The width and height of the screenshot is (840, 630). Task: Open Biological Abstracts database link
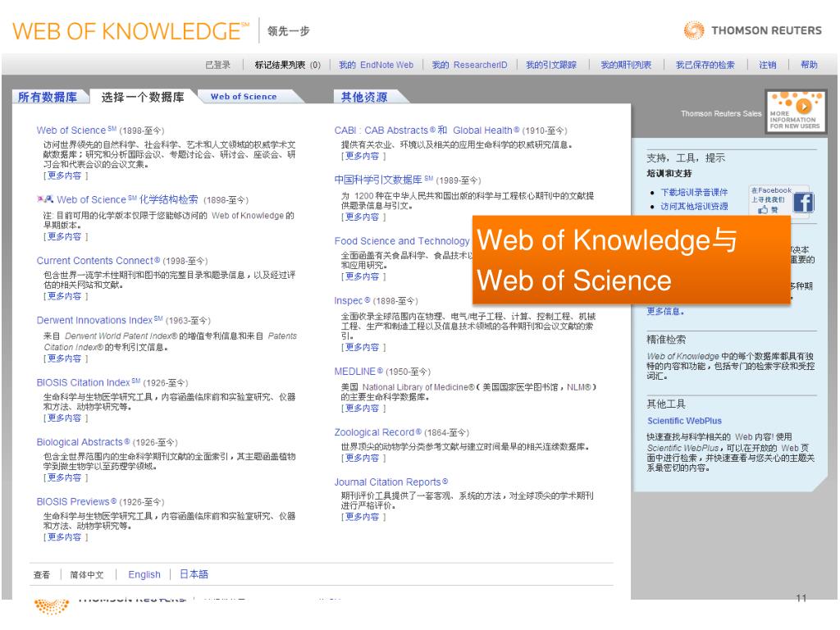pyautogui.click(x=83, y=442)
